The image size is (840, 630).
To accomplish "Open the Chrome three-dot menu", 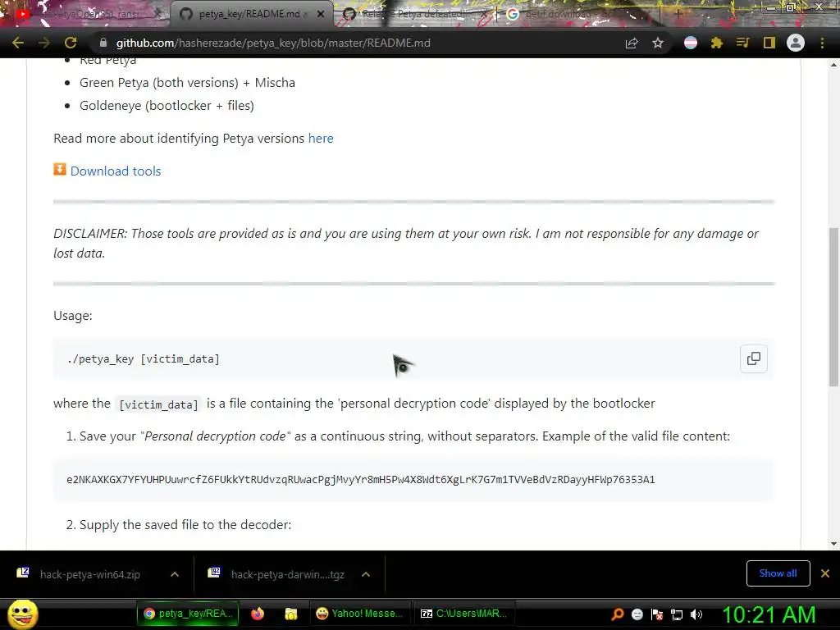I will coord(822,43).
